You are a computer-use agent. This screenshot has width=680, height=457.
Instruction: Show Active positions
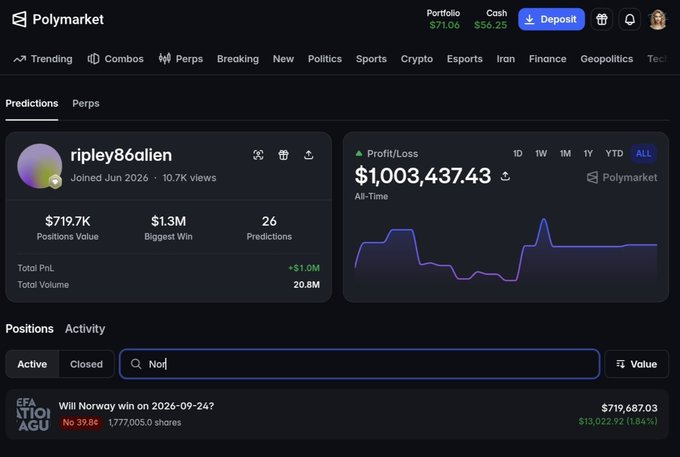32,364
